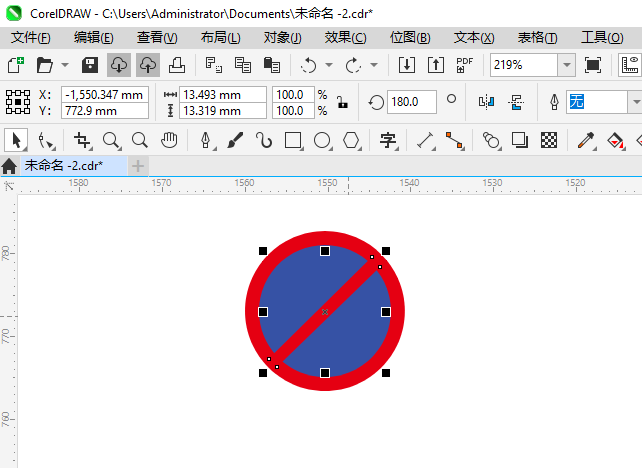
Task: Click the Import icon
Action: [x=407, y=65]
